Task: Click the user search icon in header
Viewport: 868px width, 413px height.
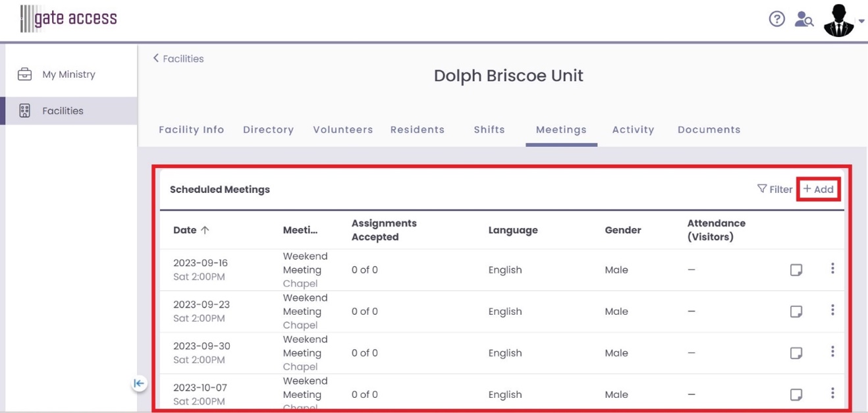Action: 803,19
